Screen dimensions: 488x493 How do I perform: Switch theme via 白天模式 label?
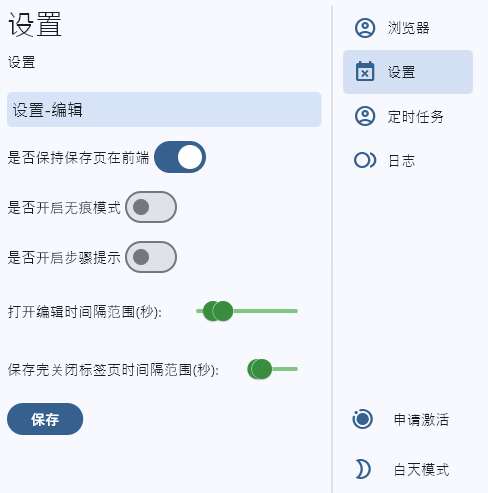click(x=421, y=470)
